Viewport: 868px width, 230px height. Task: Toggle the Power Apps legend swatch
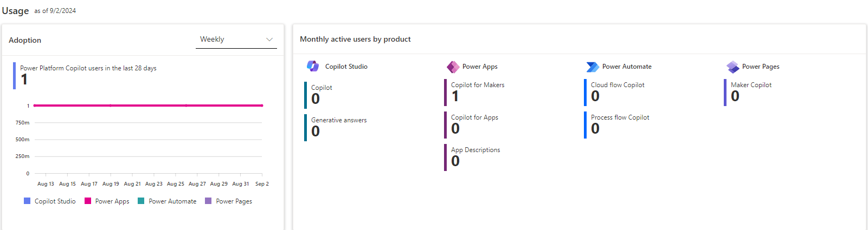pyautogui.click(x=88, y=201)
